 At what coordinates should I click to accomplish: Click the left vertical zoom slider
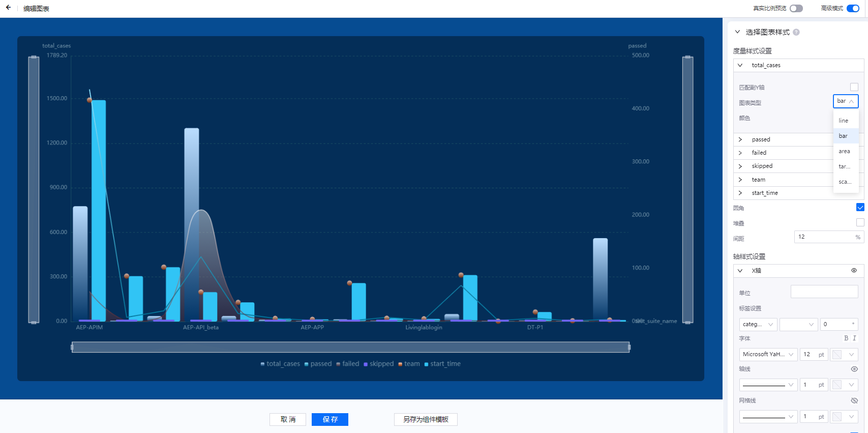34,190
